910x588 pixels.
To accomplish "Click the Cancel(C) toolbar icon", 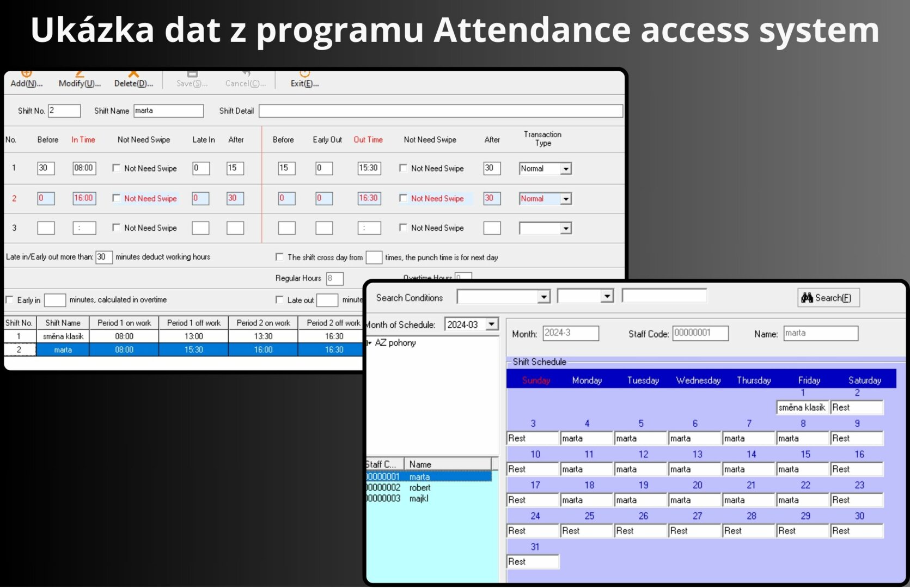I will [246, 79].
